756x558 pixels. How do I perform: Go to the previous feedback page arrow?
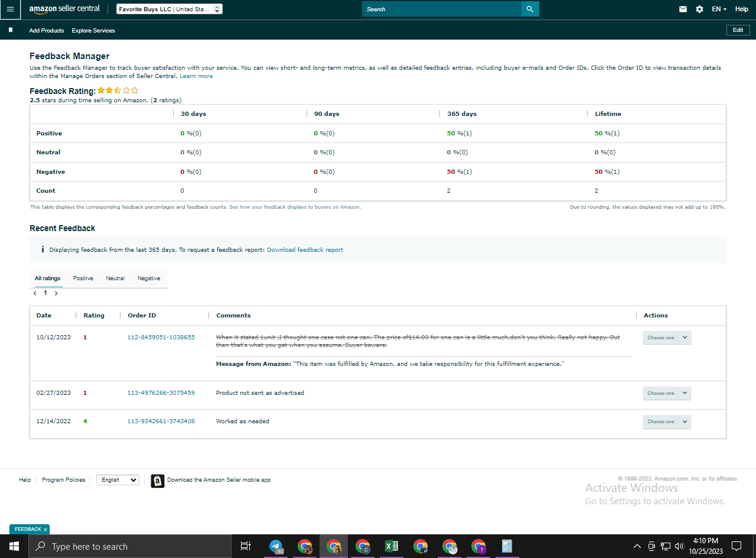tap(35, 293)
